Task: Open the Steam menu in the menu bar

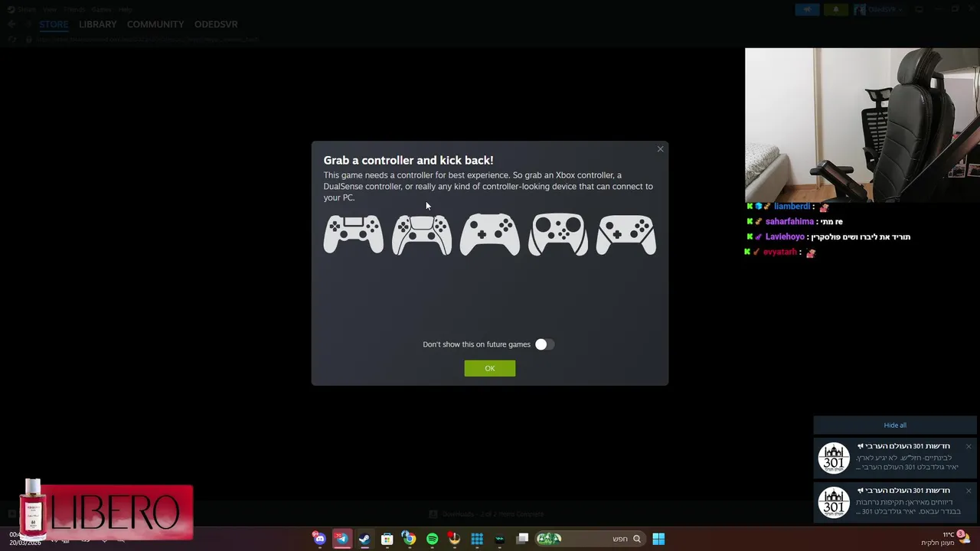Action: tap(26, 9)
